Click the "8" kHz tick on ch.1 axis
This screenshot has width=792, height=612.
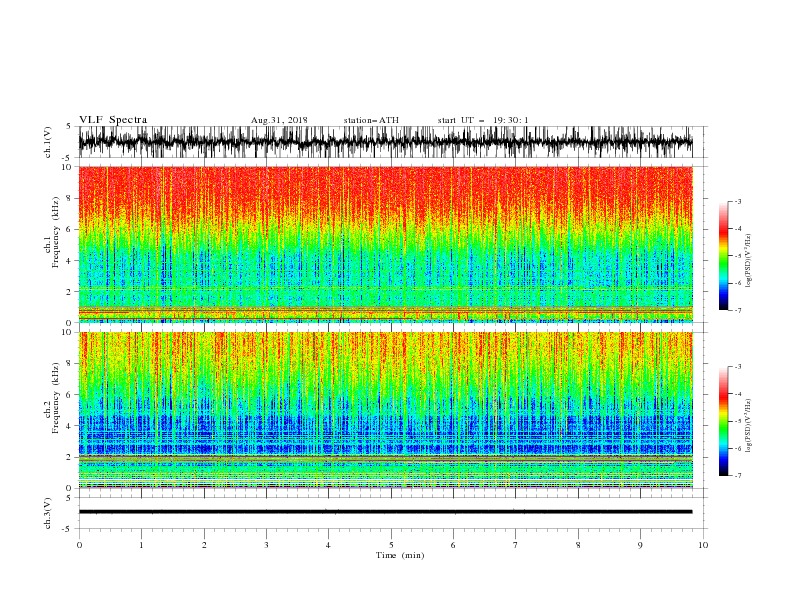pyautogui.click(x=69, y=198)
